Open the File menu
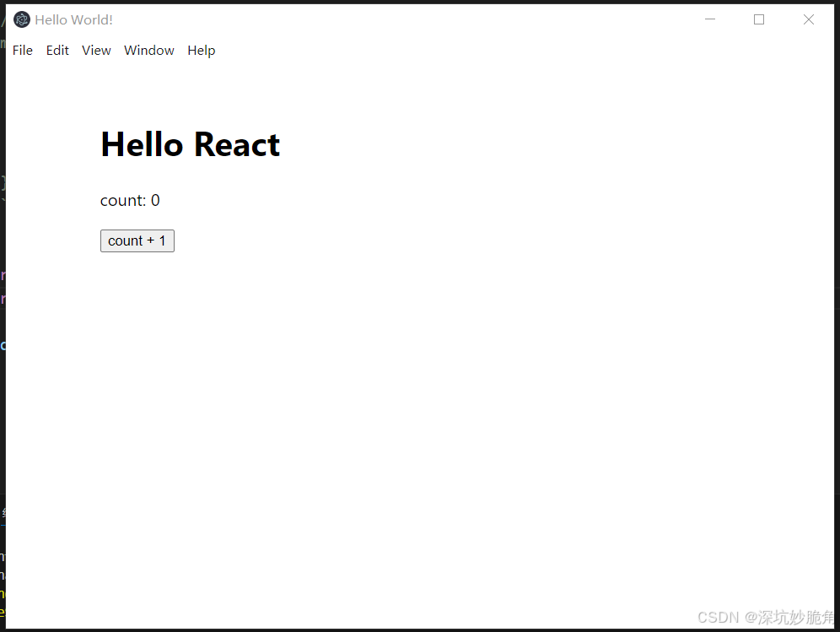 [x=23, y=51]
